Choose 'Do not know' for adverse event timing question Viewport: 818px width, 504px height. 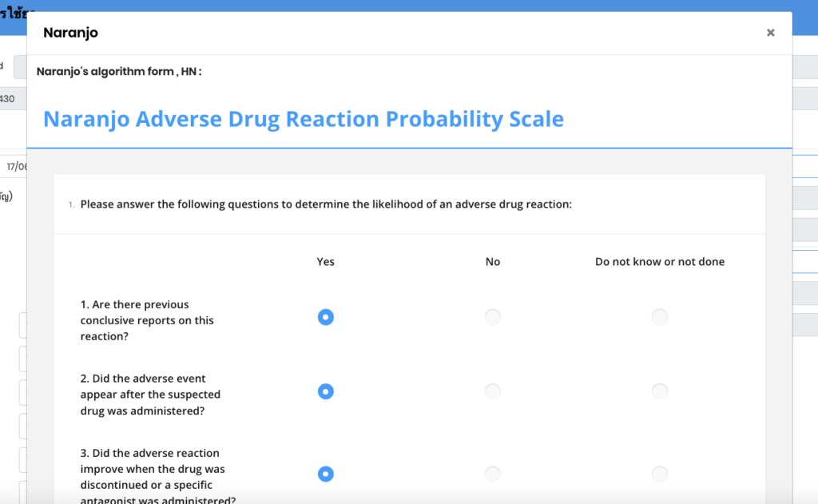660,391
